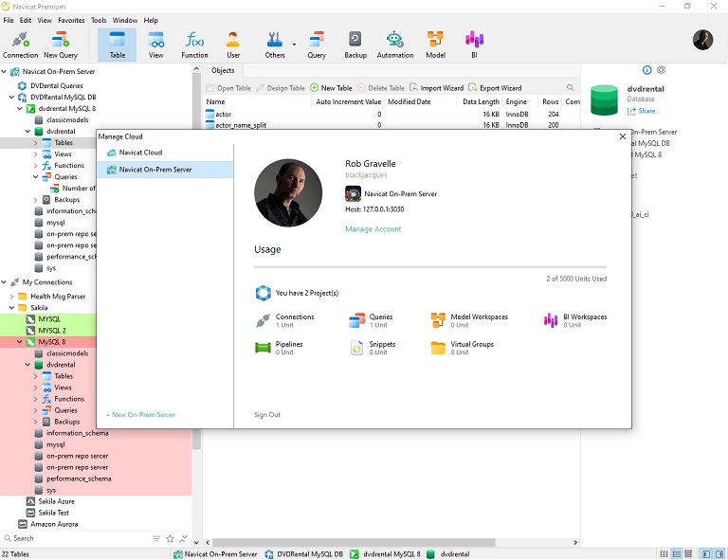
Task: Click the Pipelines usage icon
Action: point(263,348)
